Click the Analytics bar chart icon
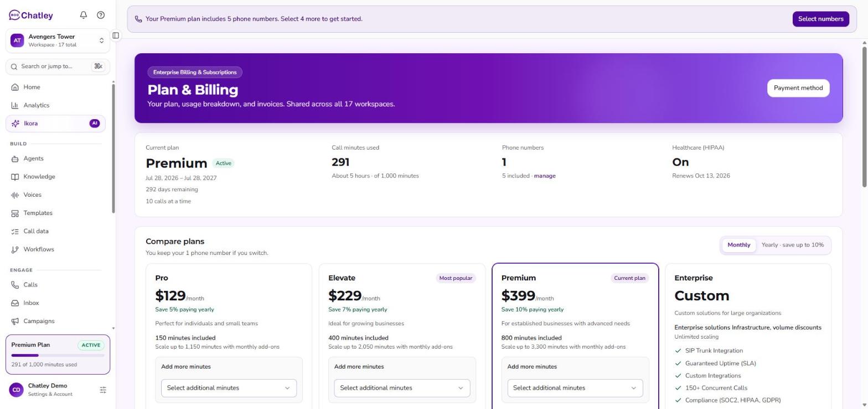This screenshot has width=868, height=409. point(15,105)
